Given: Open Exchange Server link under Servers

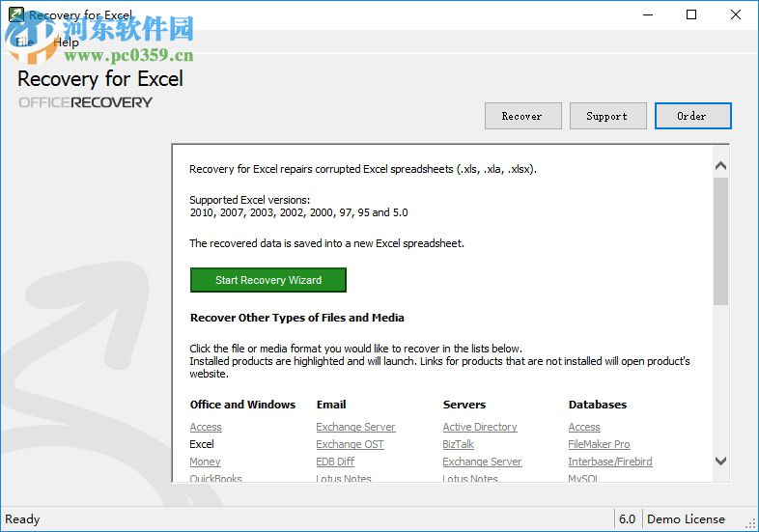Looking at the screenshot, I should click(482, 462).
